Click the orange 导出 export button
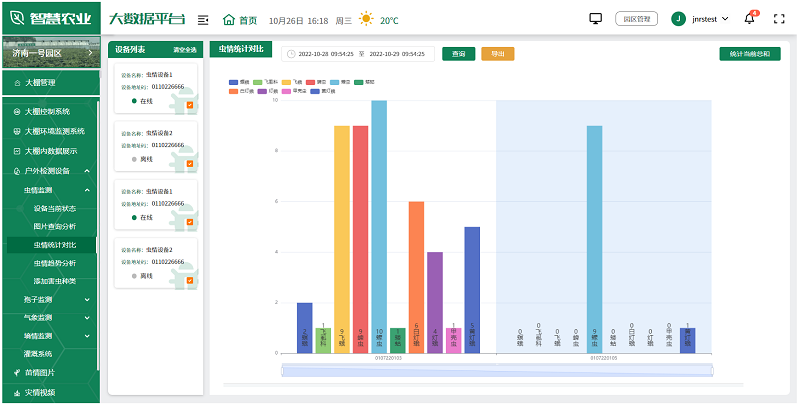The image size is (800, 405). click(x=497, y=54)
